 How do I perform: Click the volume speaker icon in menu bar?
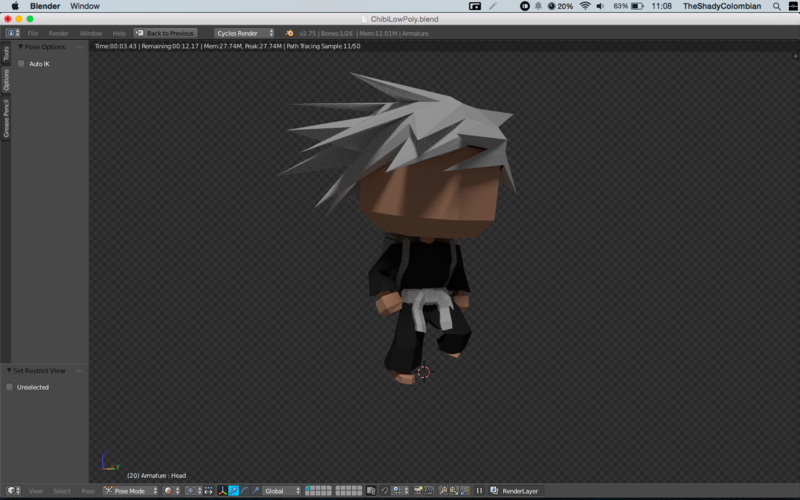pyautogui.click(x=601, y=6)
